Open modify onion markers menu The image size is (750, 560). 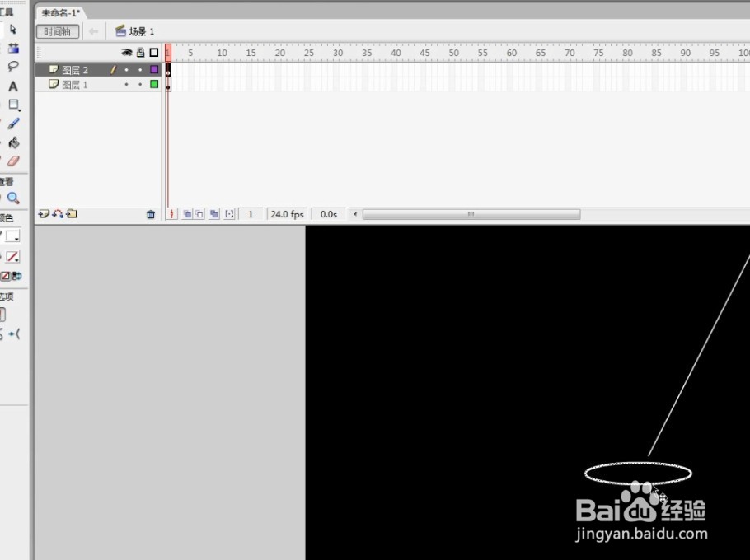(x=230, y=215)
